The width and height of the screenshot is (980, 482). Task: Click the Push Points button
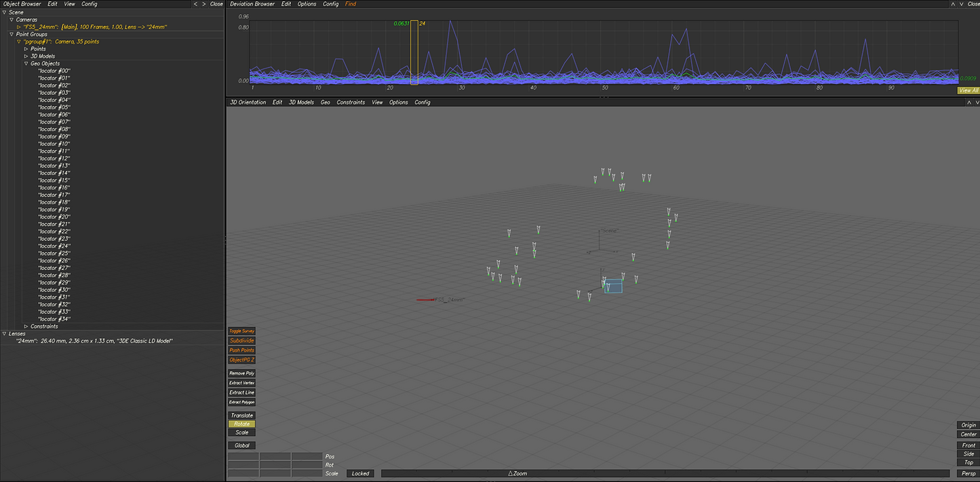pyautogui.click(x=241, y=350)
